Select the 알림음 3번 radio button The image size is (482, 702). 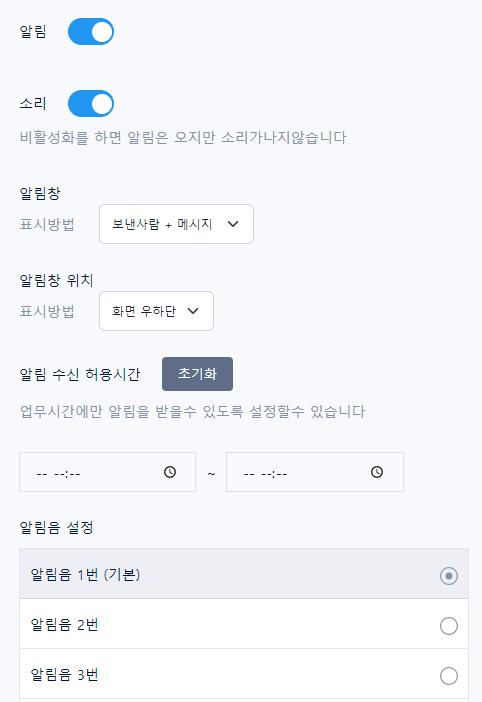449,676
